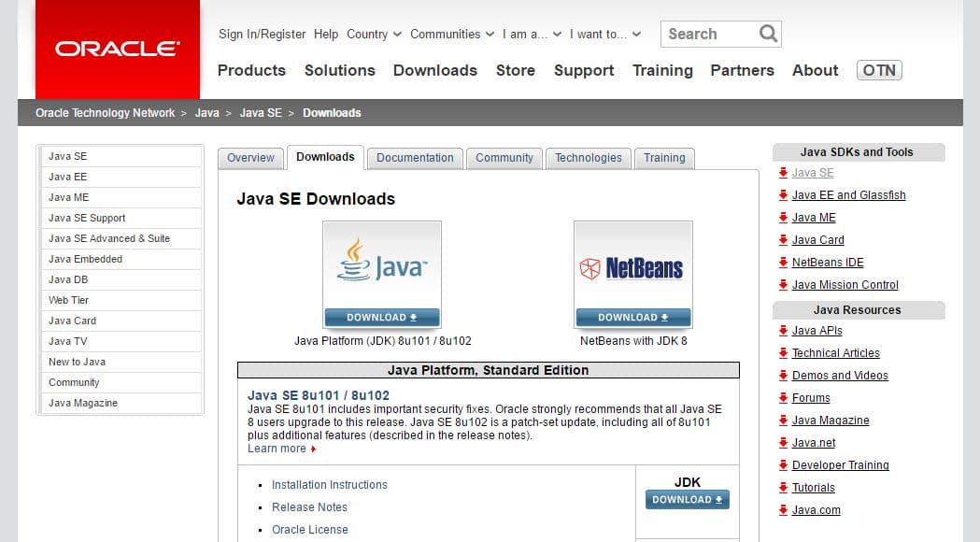Switch to the Documentation tab
This screenshot has height=542, width=980.
coord(414,158)
